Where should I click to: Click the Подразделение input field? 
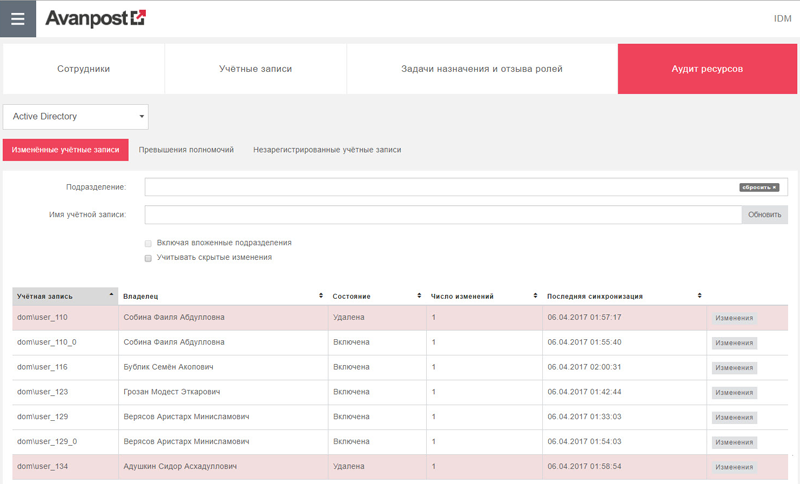(x=441, y=187)
